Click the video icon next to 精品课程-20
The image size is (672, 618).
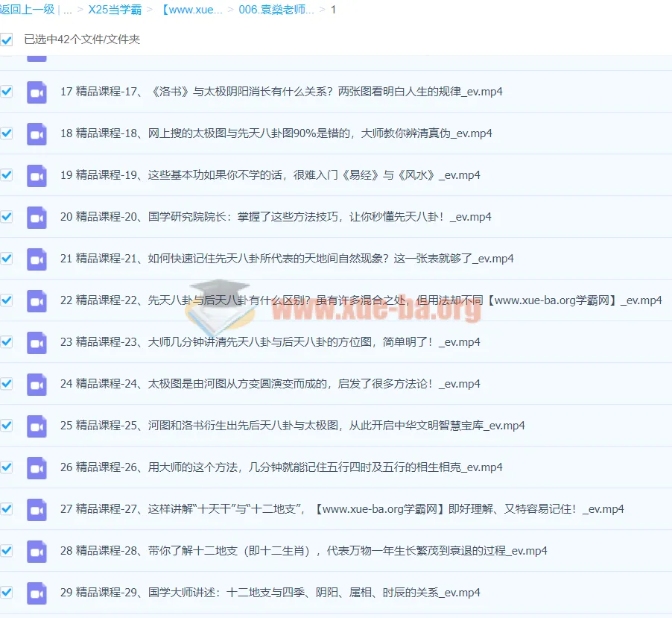(x=37, y=217)
